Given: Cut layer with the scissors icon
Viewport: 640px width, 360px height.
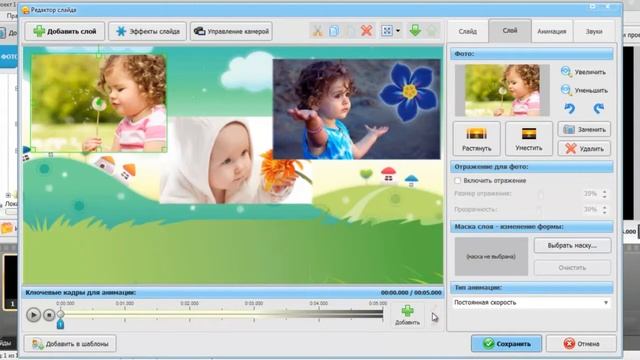Looking at the screenshot, I should [x=317, y=31].
